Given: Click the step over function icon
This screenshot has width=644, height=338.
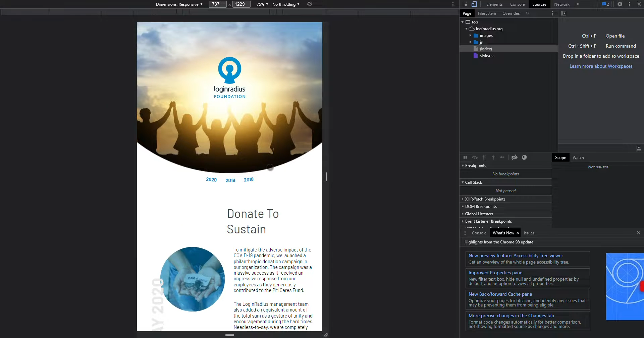Looking at the screenshot, I should [474, 158].
